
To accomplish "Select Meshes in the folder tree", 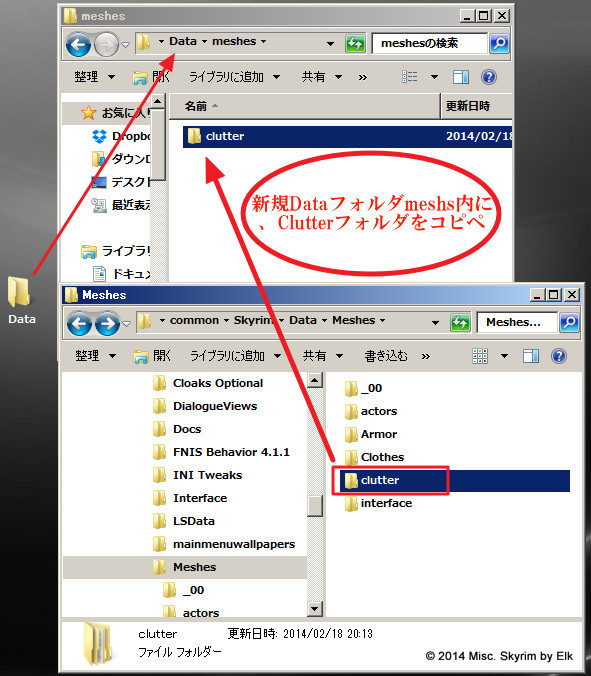I will (x=185, y=567).
